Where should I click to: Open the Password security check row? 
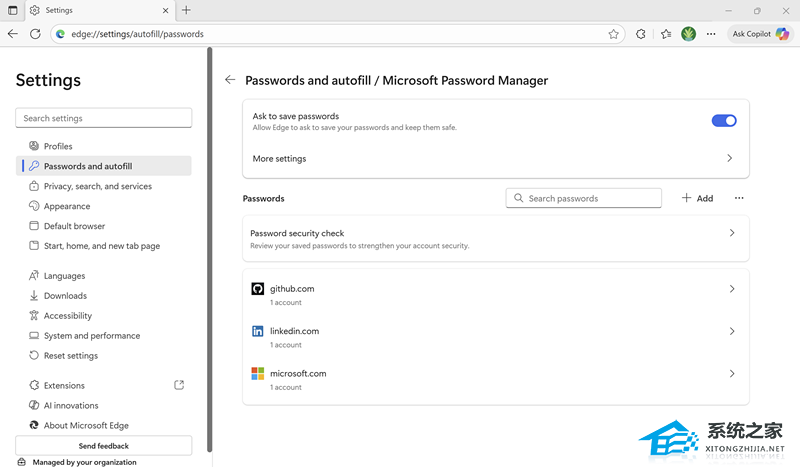(495, 238)
